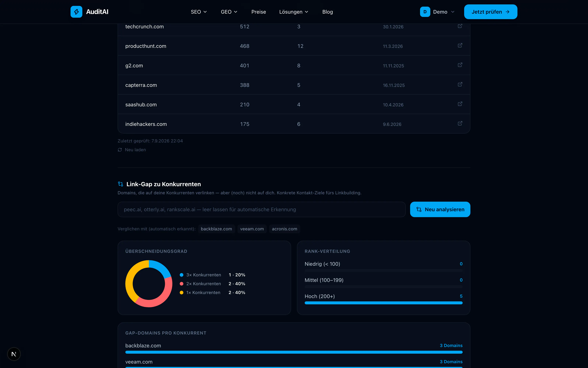This screenshot has height=368, width=588.
Task: Click the refresh icon beside Neu laden
Action: [x=120, y=150]
